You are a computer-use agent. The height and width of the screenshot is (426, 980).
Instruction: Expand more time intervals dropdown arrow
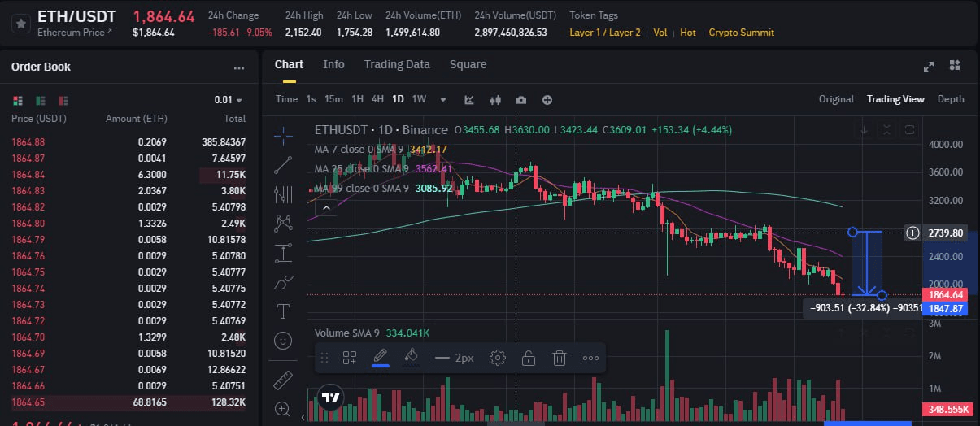click(443, 100)
